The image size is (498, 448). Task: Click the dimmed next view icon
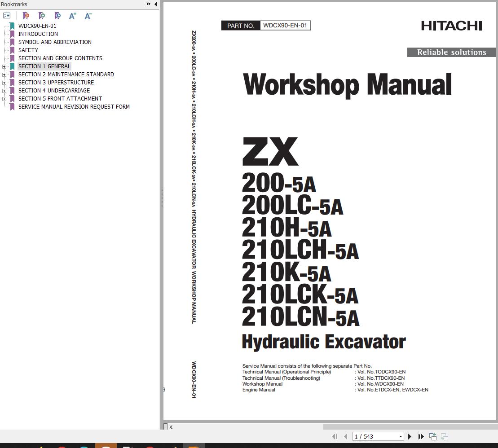(445, 437)
